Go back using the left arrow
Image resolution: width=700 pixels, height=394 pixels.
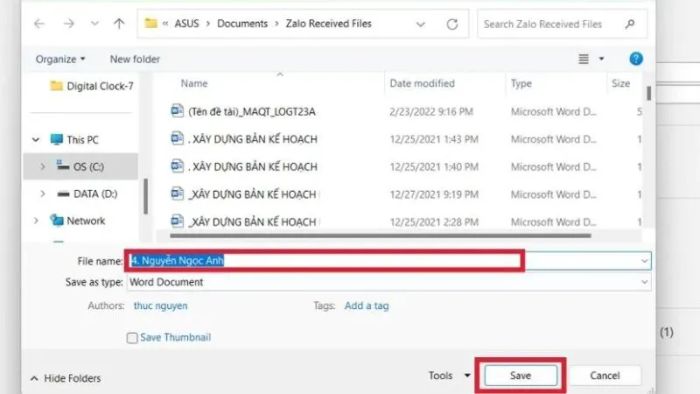pyautogui.click(x=39, y=24)
